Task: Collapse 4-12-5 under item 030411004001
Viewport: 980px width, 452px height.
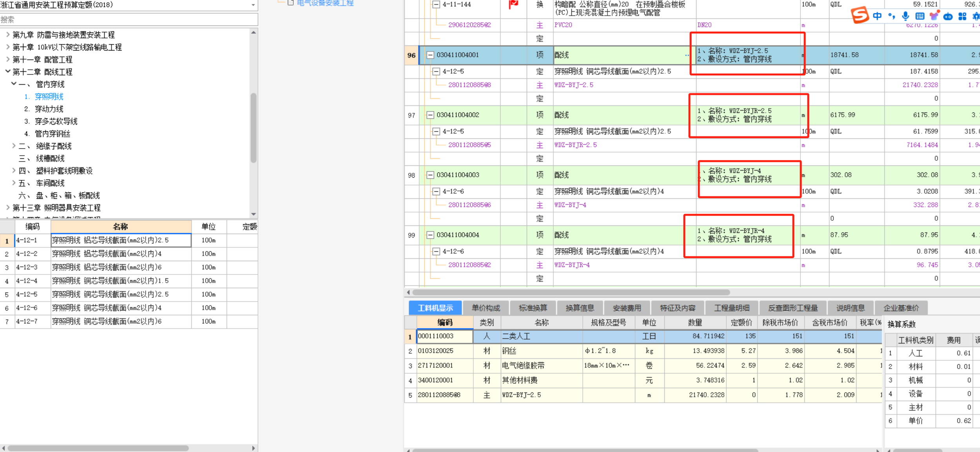Action: coord(436,71)
